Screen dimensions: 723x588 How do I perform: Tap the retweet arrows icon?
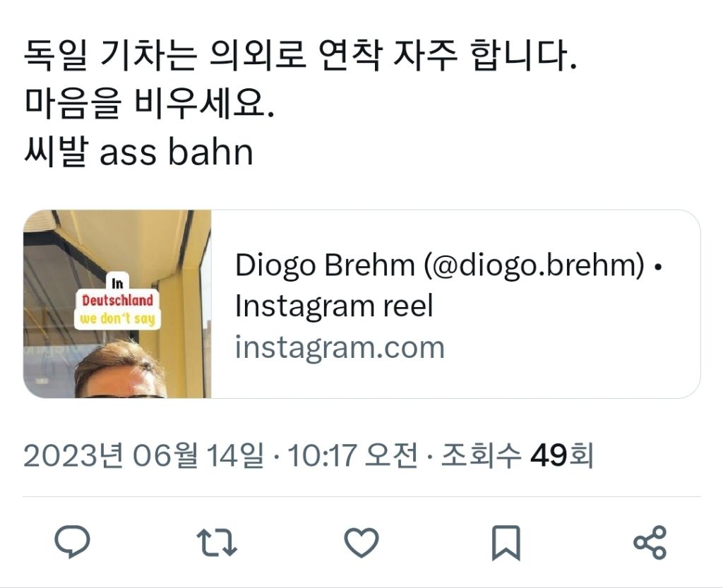[216, 542]
